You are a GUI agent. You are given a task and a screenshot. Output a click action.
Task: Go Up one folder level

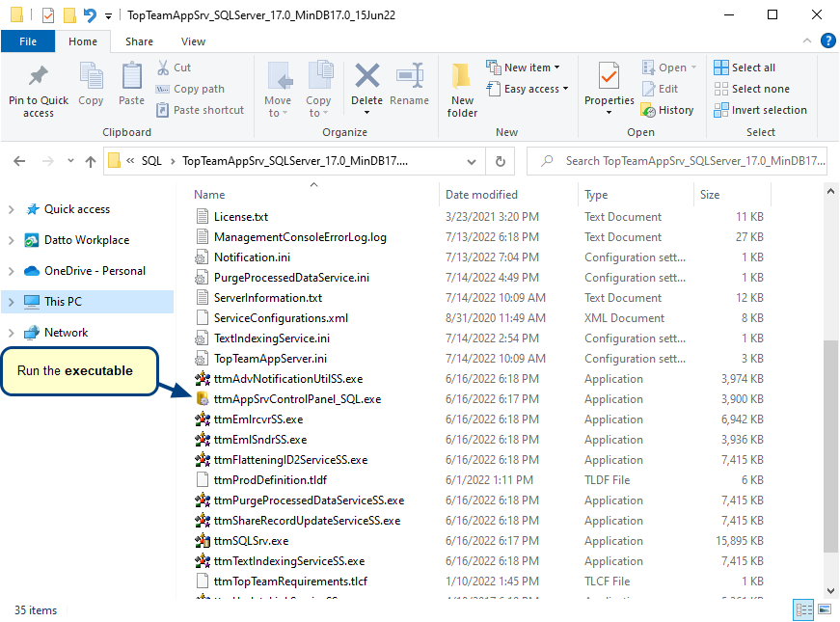(91, 161)
